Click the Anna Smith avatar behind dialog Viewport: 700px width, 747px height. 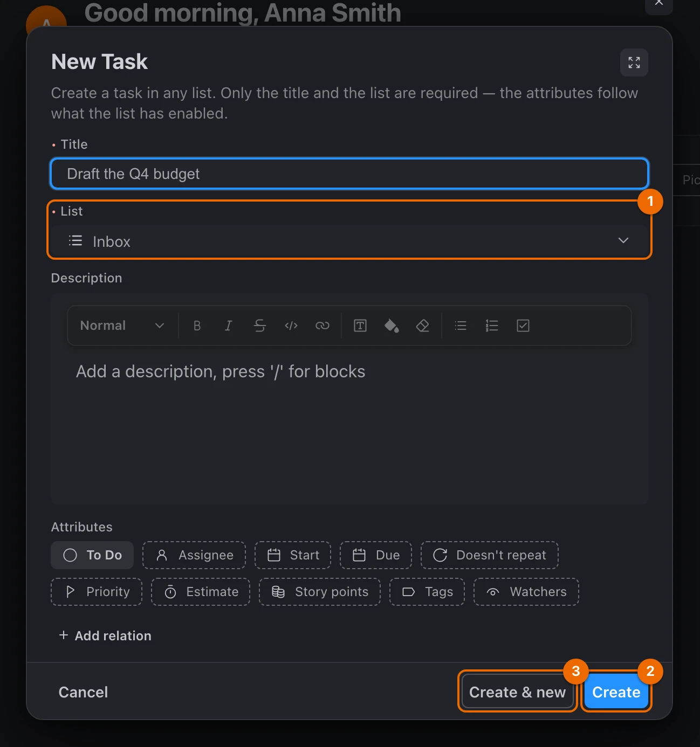(46, 16)
